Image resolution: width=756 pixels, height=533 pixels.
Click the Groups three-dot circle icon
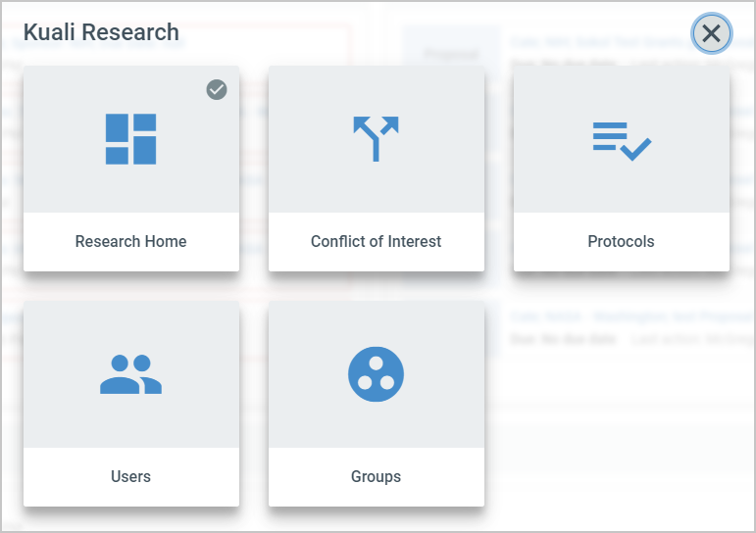click(377, 374)
